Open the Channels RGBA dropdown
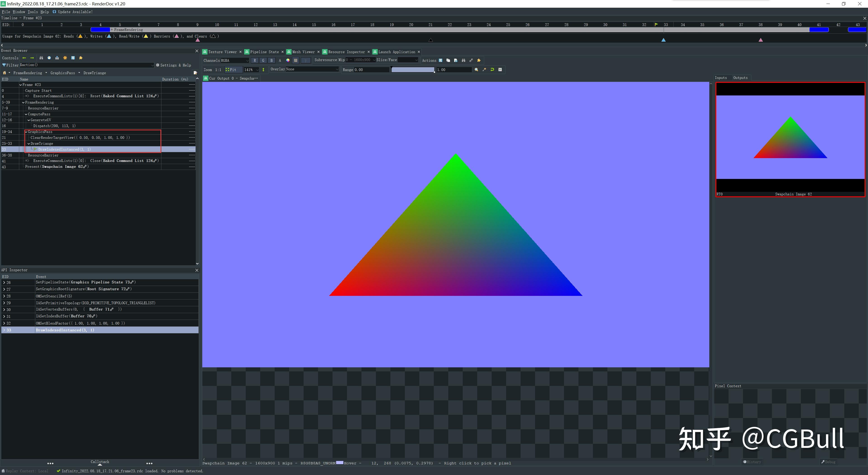Viewport: 868px width, 475px height. [235, 60]
